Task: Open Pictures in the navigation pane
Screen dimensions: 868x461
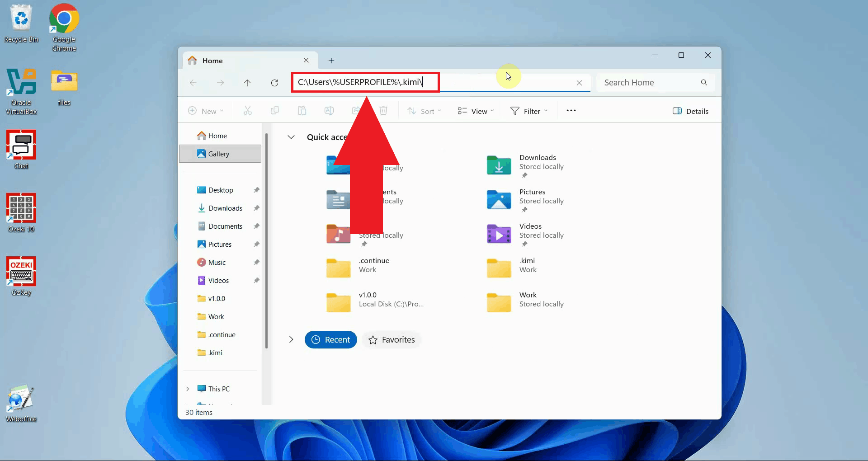Action: click(x=220, y=244)
